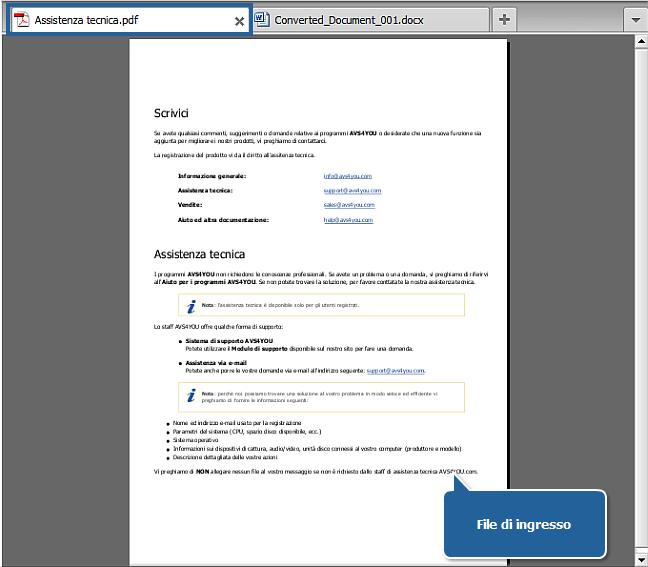Click the 'Vendite:' label
Screen dimensions: 648x567
pos(190,205)
